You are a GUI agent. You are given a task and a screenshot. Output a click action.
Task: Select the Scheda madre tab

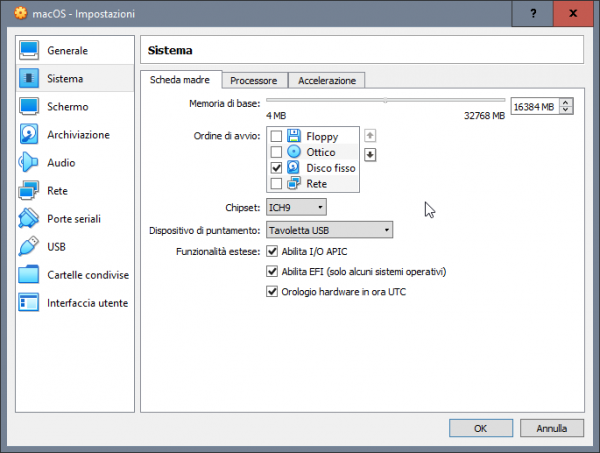180,80
